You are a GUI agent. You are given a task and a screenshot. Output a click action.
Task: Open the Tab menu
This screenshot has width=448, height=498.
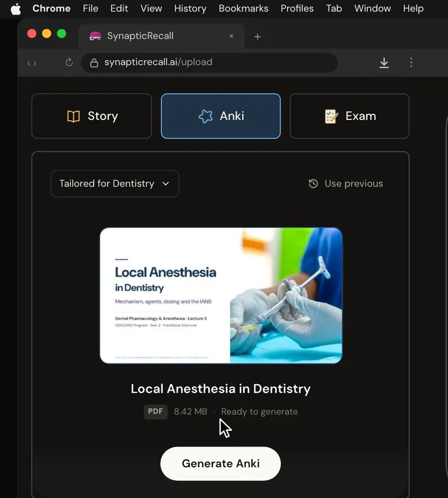click(x=334, y=8)
